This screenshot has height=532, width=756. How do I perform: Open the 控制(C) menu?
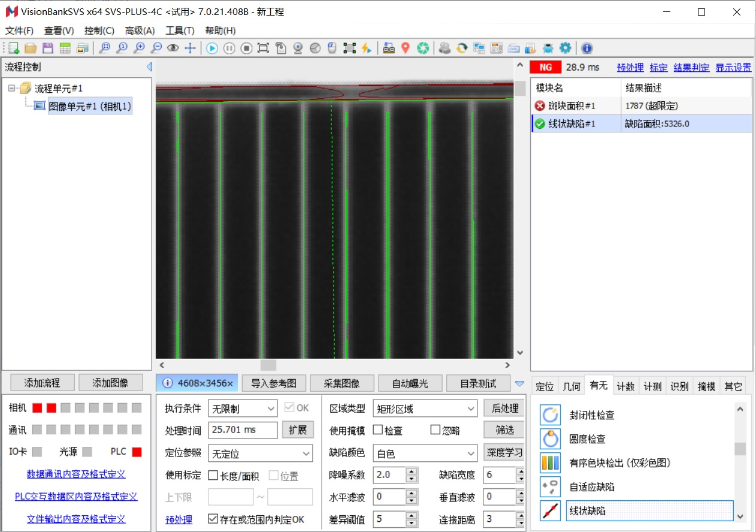tap(99, 31)
